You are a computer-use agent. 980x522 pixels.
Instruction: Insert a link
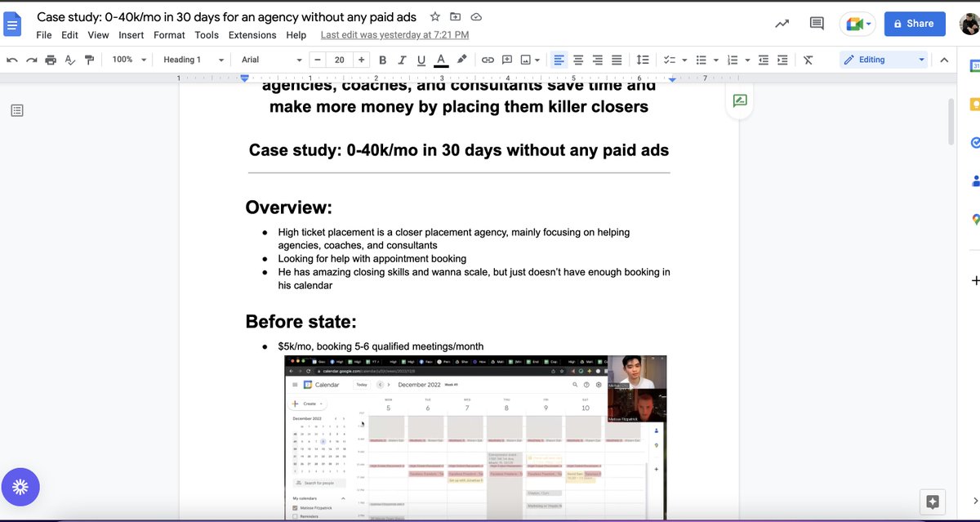488,60
